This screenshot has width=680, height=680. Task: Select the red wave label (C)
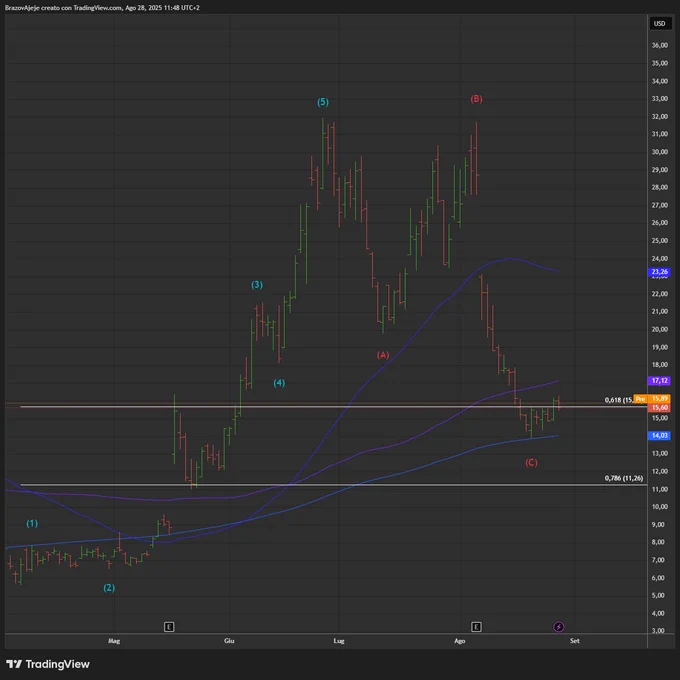coord(531,462)
